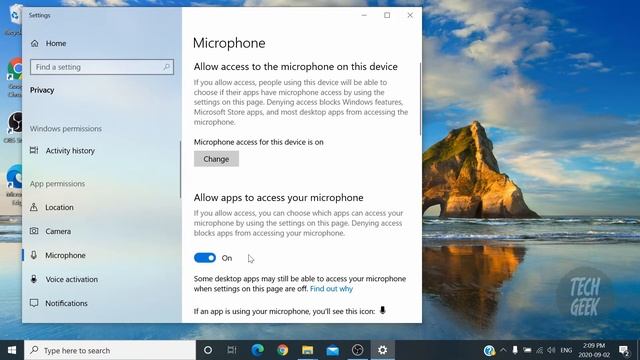
Task: Open the Windows Start menu
Action: (x=12, y=350)
